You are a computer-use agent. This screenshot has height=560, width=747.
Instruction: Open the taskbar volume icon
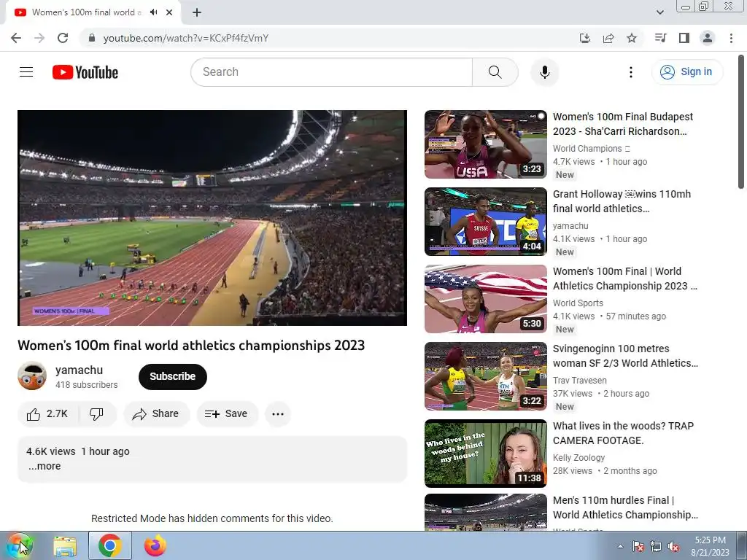(x=673, y=547)
